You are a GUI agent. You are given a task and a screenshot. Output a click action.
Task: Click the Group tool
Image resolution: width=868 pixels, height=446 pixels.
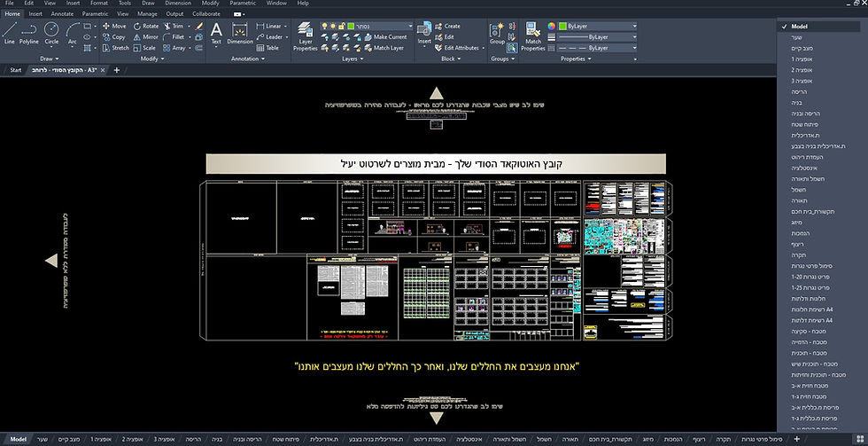coord(497,33)
